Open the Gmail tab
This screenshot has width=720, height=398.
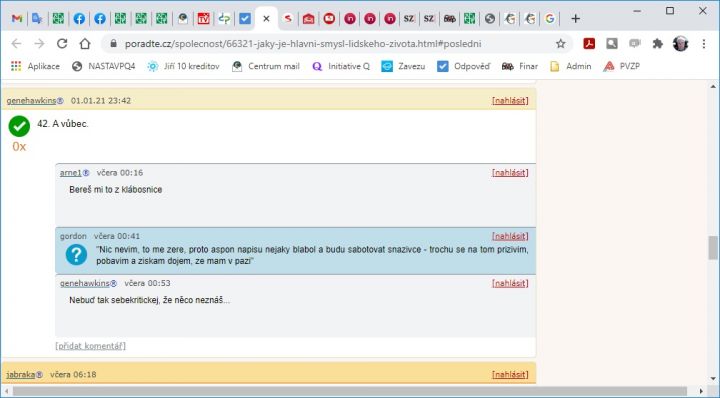[x=17, y=19]
